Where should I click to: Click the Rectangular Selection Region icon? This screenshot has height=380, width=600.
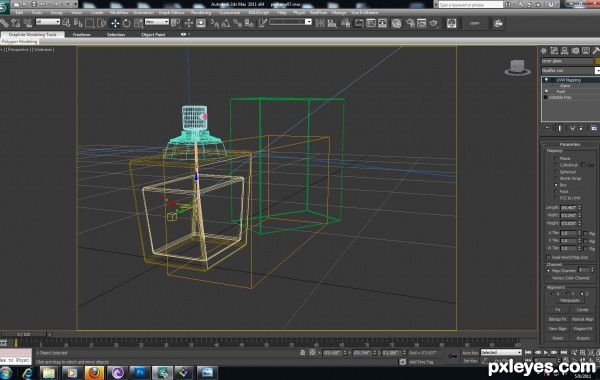coord(90,23)
